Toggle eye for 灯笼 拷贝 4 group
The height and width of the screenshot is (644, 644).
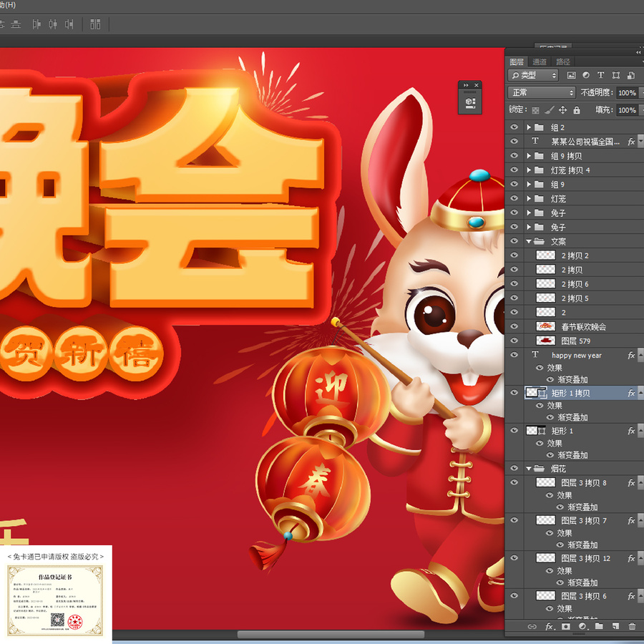(514, 170)
